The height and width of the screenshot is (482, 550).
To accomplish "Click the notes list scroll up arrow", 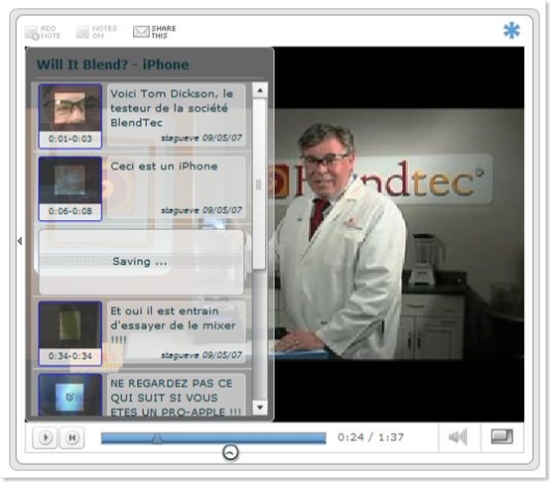I will [x=260, y=91].
